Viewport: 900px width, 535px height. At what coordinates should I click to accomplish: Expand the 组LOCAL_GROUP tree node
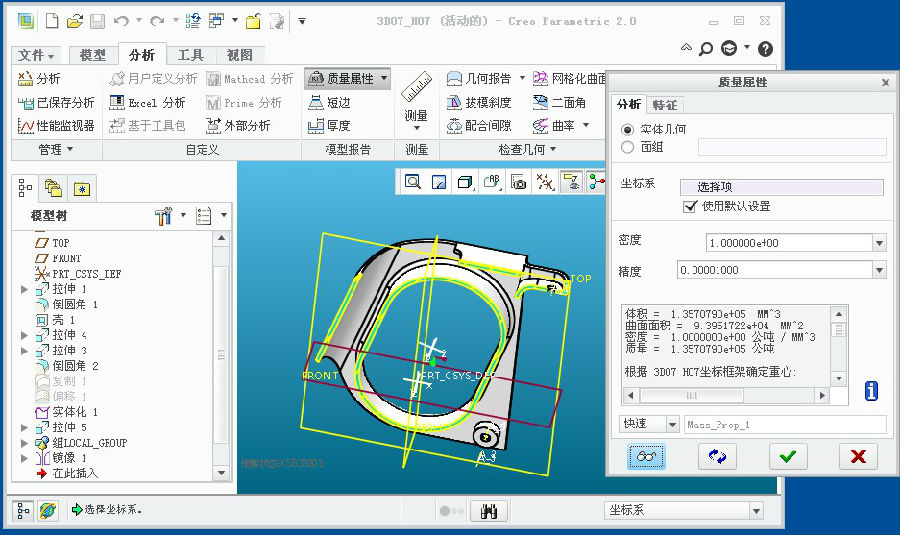[25, 442]
